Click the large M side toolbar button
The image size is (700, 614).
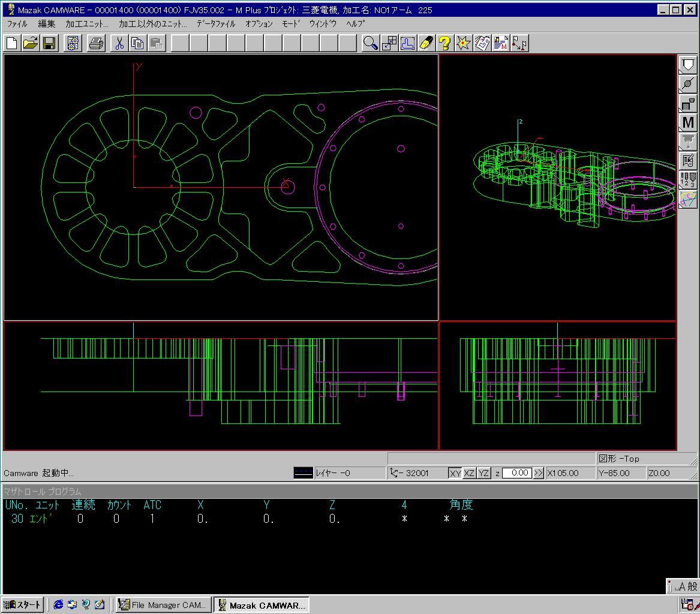[688, 123]
